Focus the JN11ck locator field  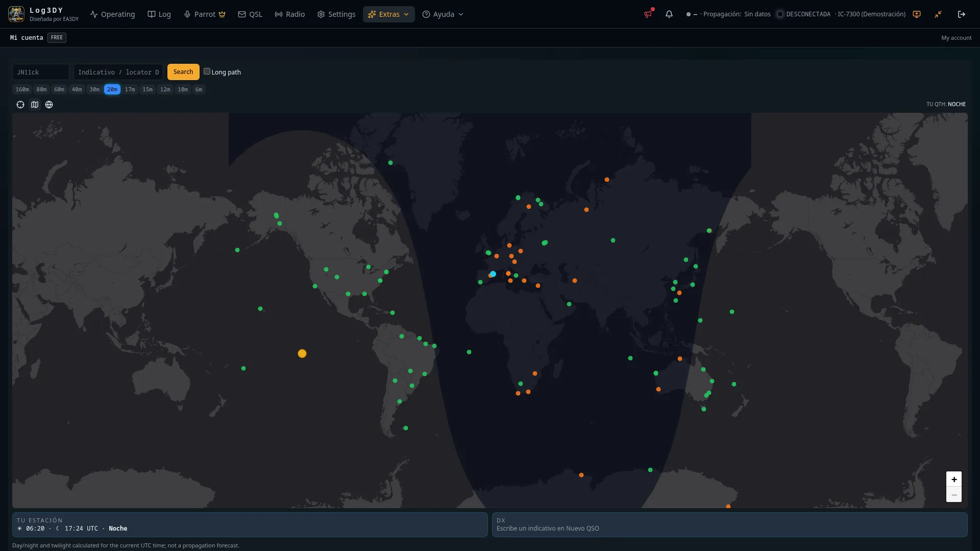coord(41,72)
